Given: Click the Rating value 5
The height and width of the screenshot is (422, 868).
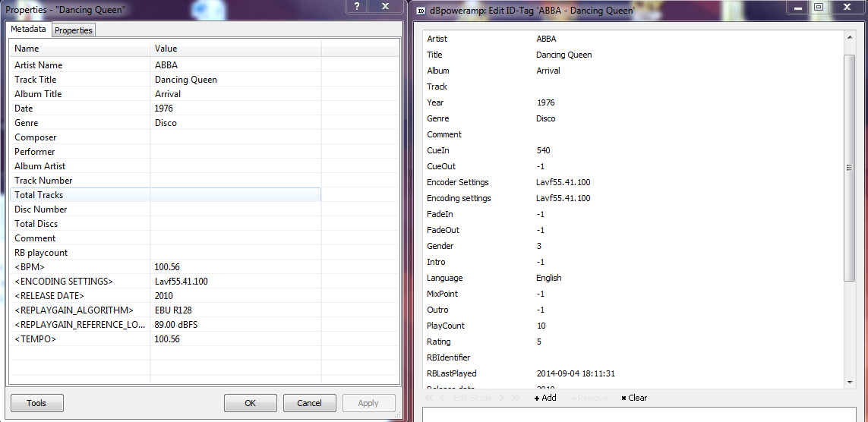Looking at the screenshot, I should [x=539, y=342].
